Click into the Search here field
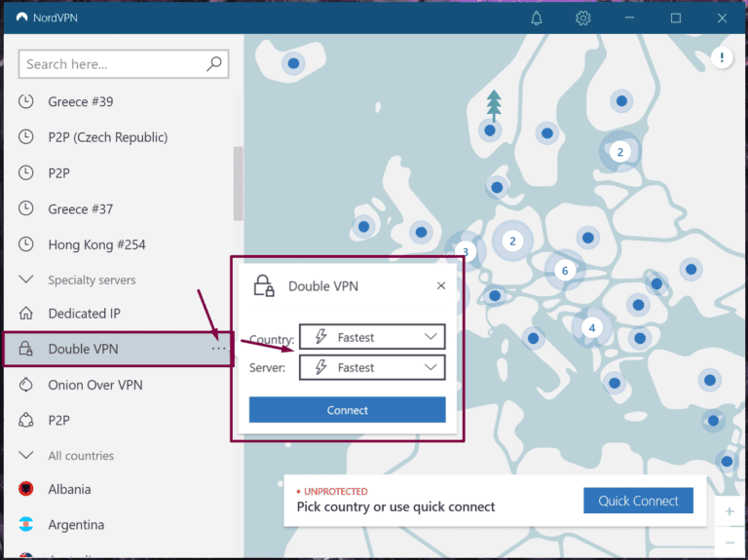748x560 pixels. pyautogui.click(x=112, y=64)
